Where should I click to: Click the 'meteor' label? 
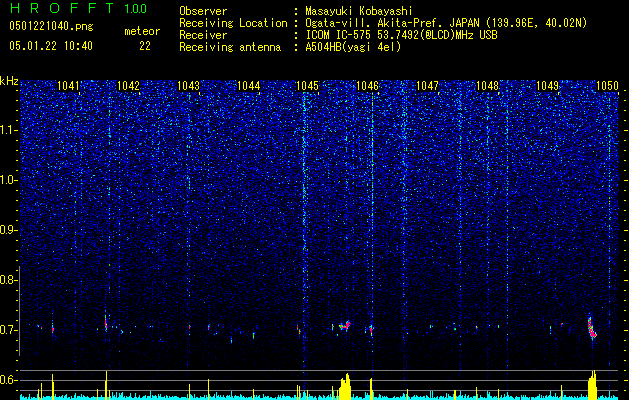tap(142, 31)
